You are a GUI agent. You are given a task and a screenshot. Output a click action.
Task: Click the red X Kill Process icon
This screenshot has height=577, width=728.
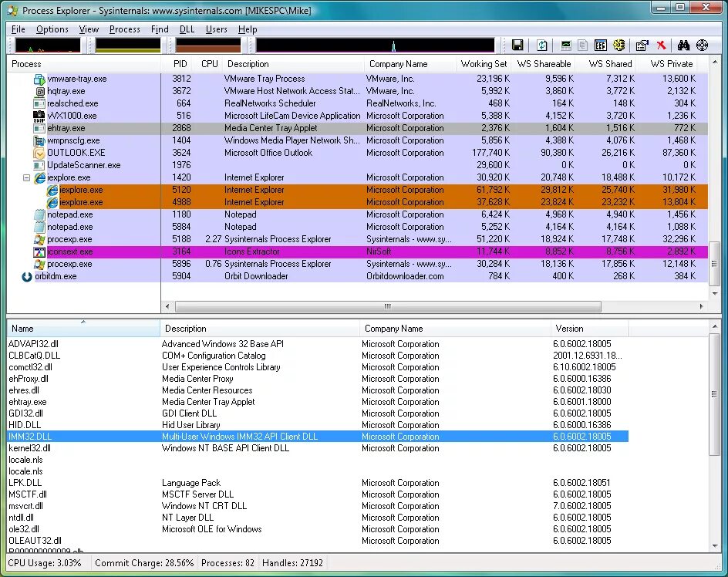click(661, 45)
